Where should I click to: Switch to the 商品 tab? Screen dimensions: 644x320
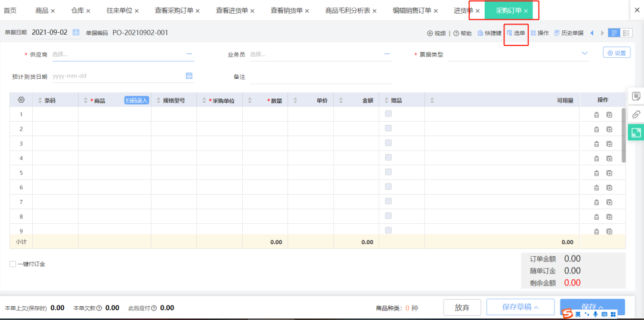pyautogui.click(x=42, y=10)
